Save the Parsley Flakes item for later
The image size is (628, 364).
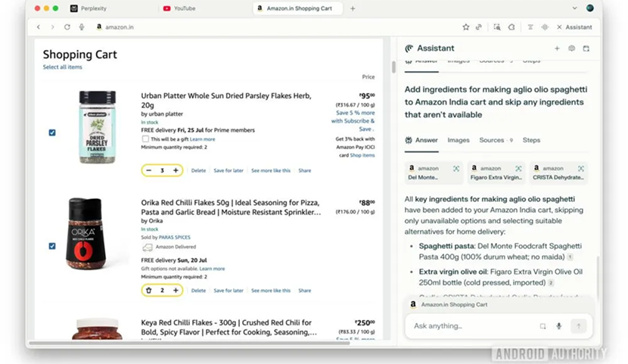point(229,170)
